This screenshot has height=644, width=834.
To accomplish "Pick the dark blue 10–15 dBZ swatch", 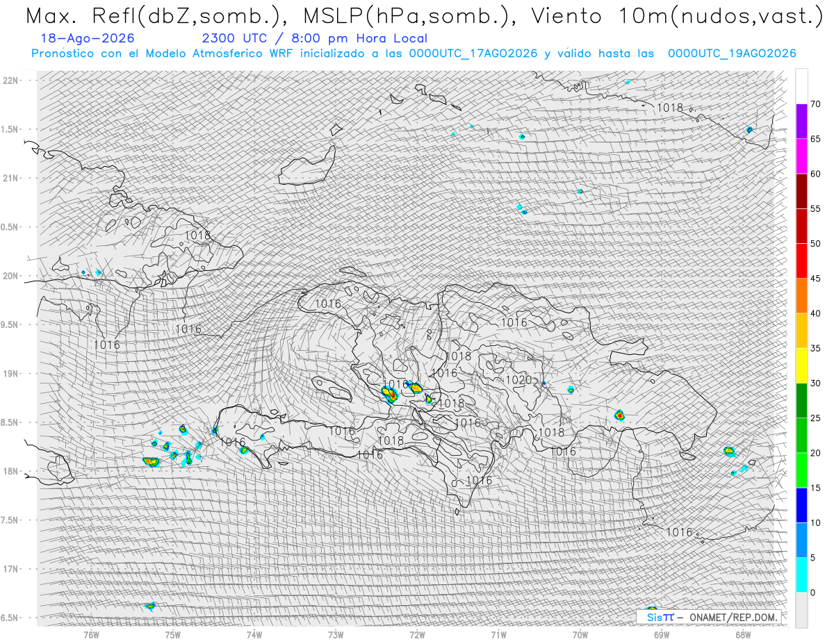I will point(801,505).
